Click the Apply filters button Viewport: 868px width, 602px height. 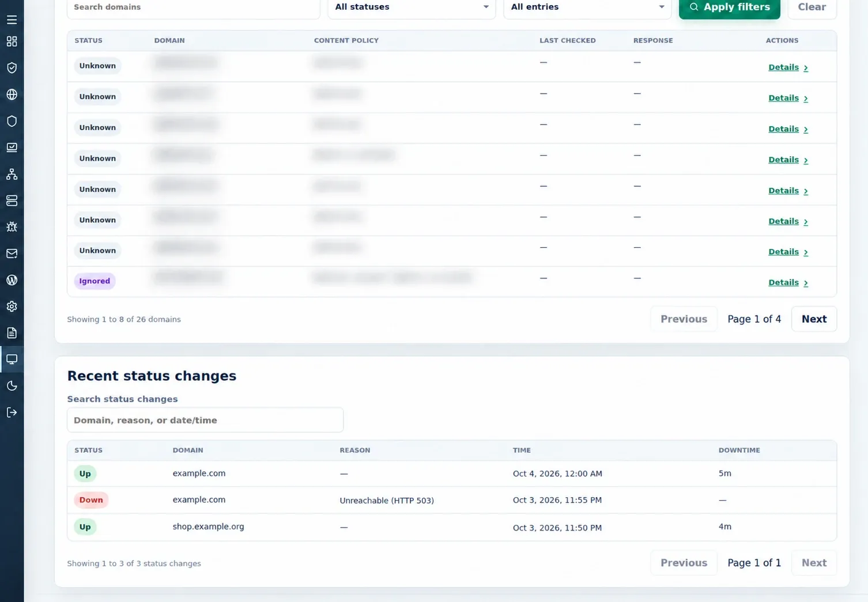[729, 7]
